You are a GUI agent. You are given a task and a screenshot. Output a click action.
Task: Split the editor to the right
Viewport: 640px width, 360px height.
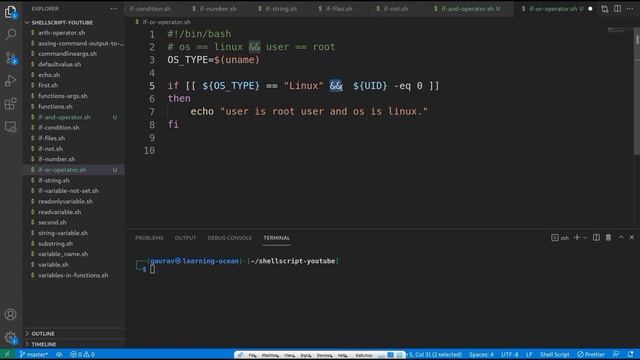pos(618,9)
